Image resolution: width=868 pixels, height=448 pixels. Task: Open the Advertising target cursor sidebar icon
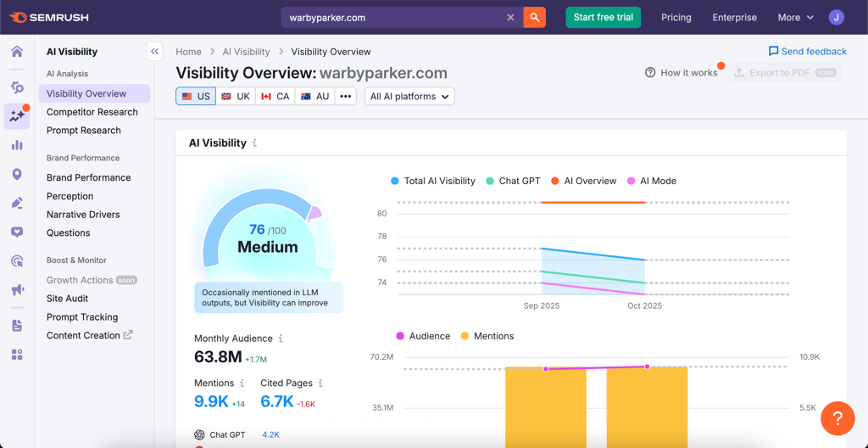17,261
